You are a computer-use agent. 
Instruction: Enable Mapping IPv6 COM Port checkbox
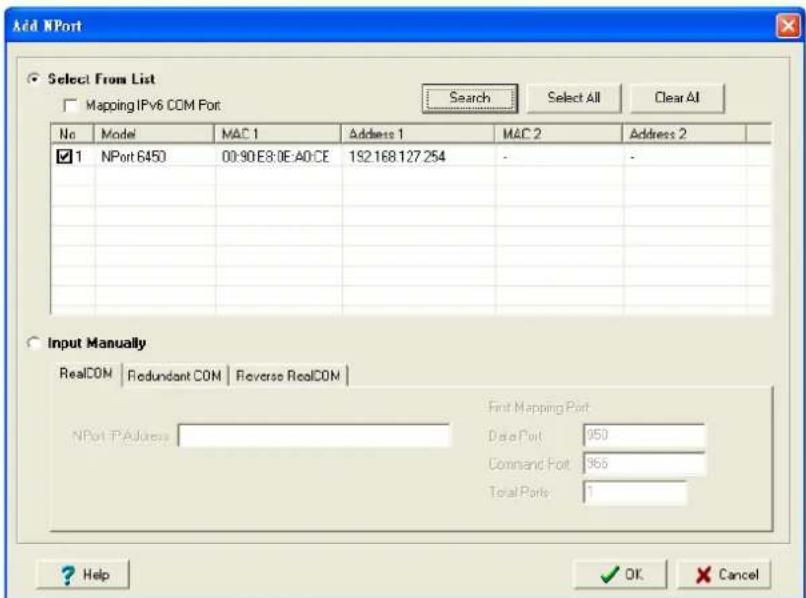tap(69, 105)
